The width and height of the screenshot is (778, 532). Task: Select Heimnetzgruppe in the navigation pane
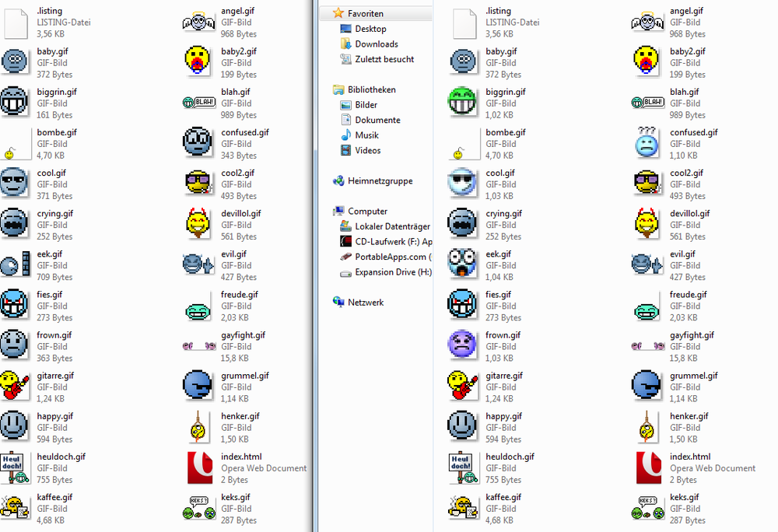(380, 181)
